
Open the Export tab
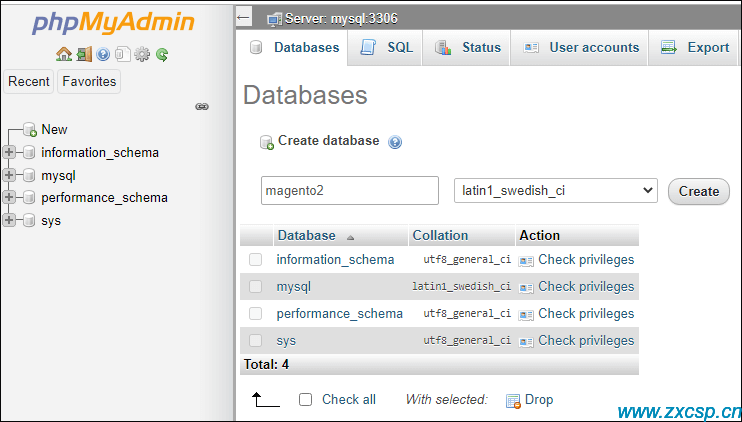[694, 48]
